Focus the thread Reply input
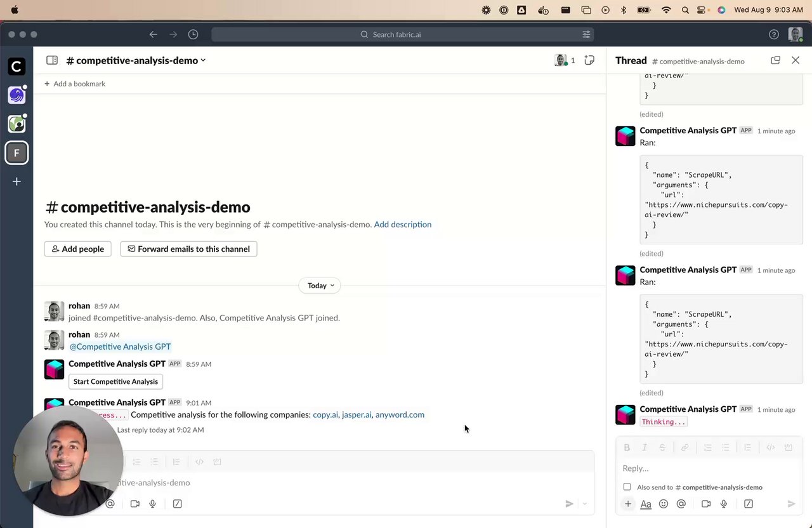The image size is (812, 528). tap(709, 468)
